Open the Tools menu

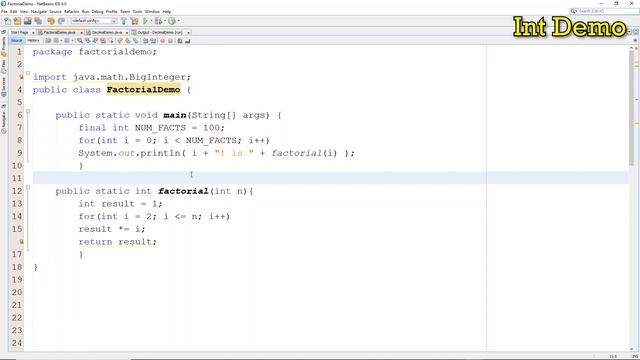pyautogui.click(x=138, y=11)
